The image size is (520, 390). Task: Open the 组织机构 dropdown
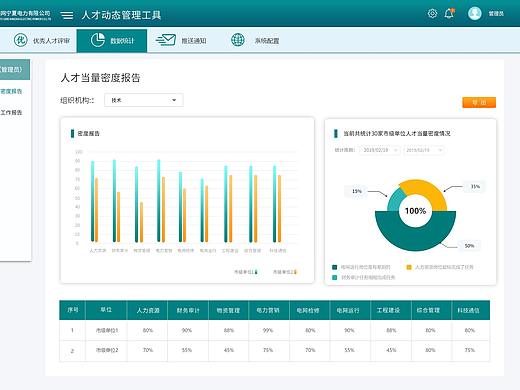point(144,100)
